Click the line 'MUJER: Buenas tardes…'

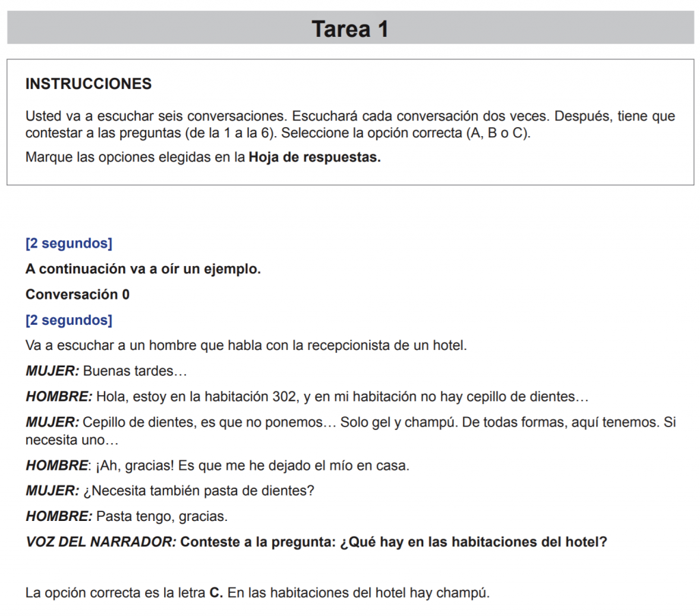point(106,371)
